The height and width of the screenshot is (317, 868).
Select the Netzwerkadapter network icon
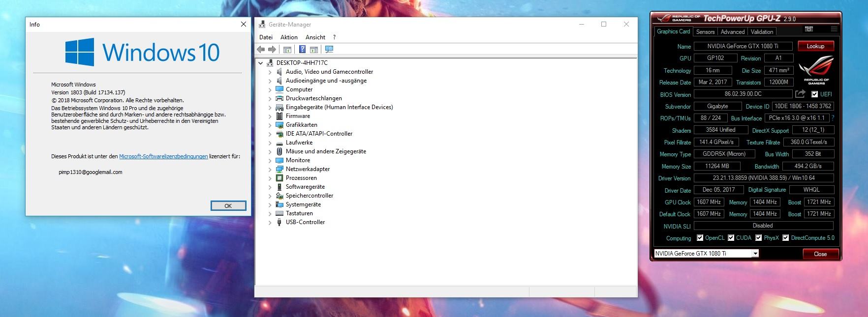(x=279, y=169)
